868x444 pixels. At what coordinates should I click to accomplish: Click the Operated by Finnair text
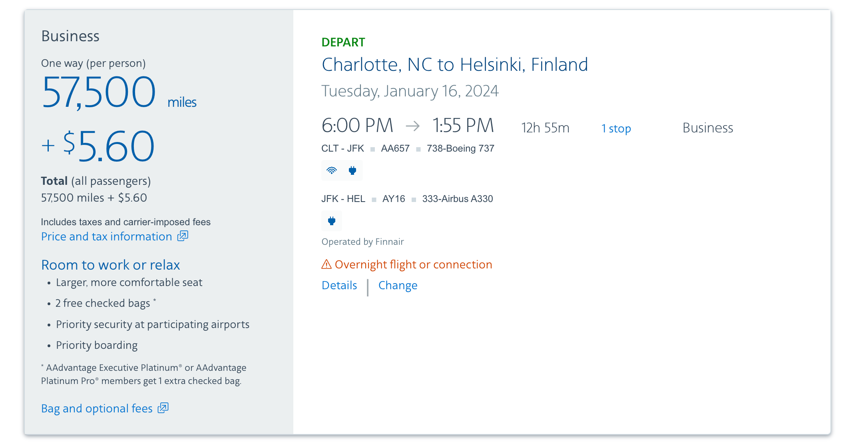pyautogui.click(x=363, y=242)
